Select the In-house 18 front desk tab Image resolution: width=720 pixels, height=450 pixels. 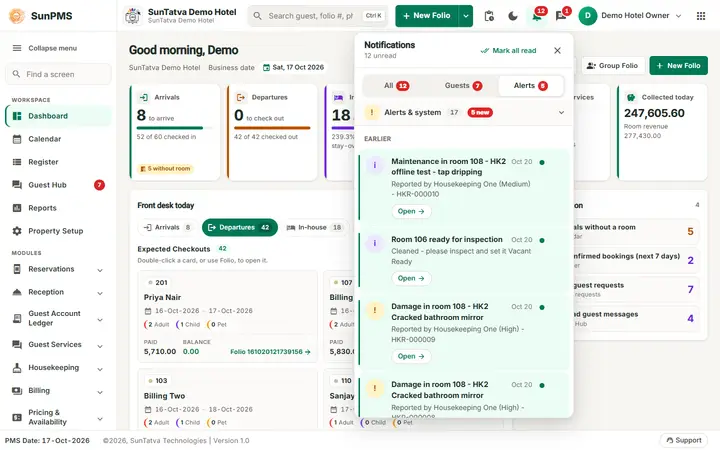[x=315, y=227]
